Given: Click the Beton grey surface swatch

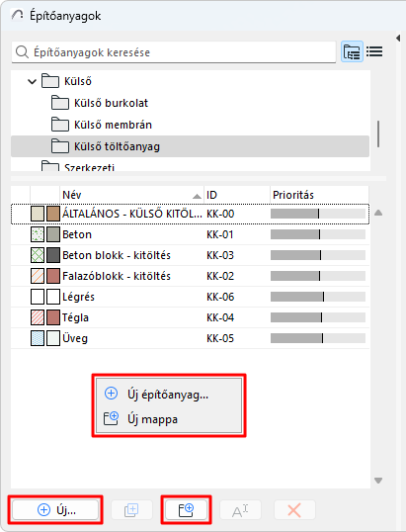Looking at the screenshot, I should pyautogui.click(x=53, y=234).
